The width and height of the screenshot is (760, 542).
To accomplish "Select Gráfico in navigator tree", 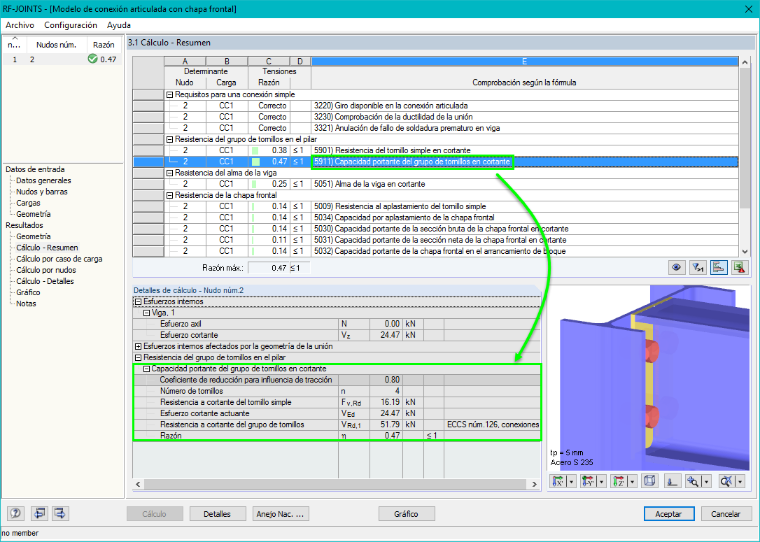I will pos(28,292).
